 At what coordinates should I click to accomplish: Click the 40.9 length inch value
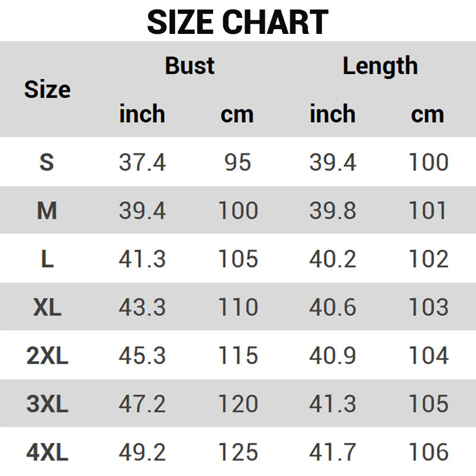point(333,356)
